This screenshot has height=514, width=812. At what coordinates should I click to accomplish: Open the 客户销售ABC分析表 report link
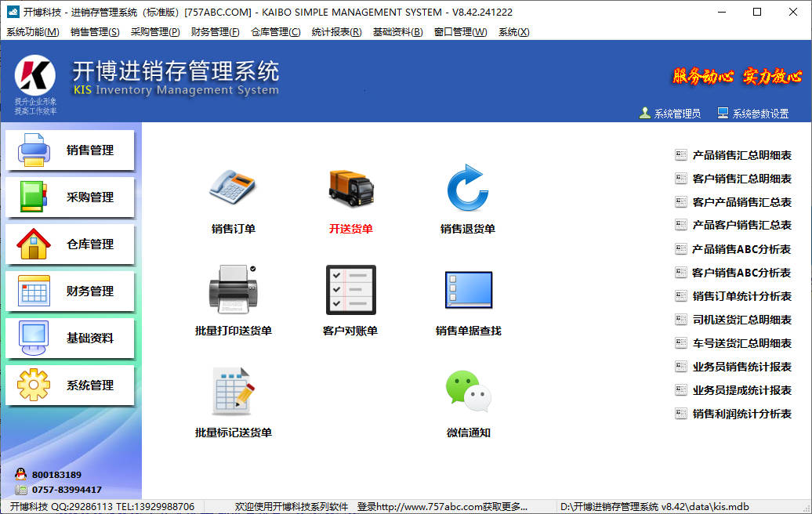pos(741,272)
